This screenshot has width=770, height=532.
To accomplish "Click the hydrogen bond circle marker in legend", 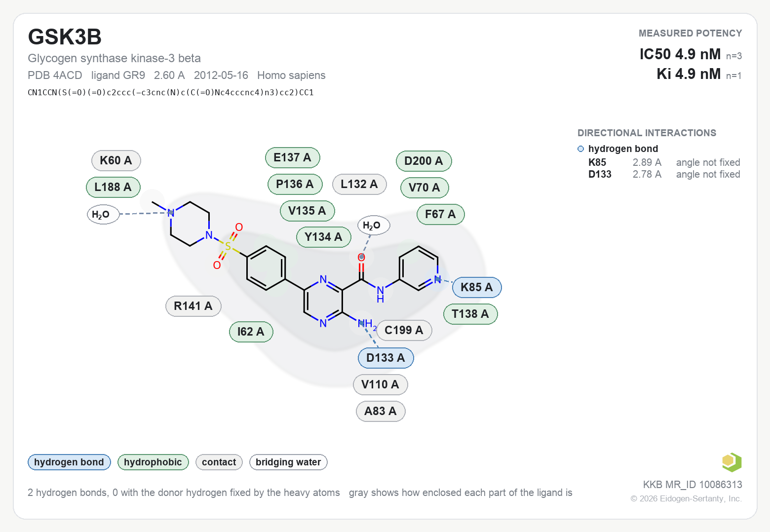I will coord(581,149).
